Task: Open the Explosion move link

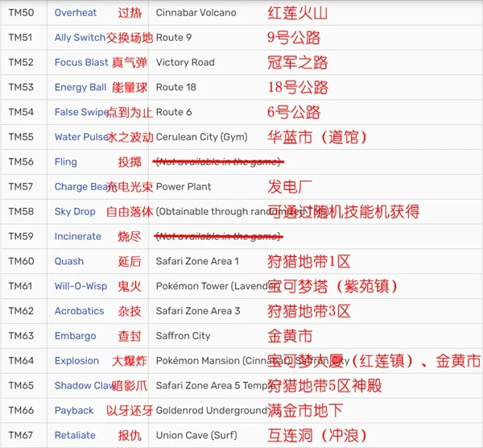Action: [76, 361]
